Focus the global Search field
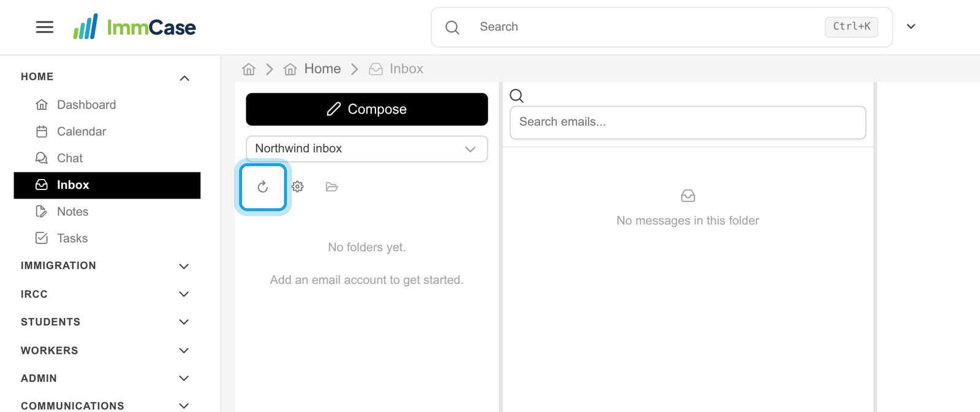 (661, 27)
